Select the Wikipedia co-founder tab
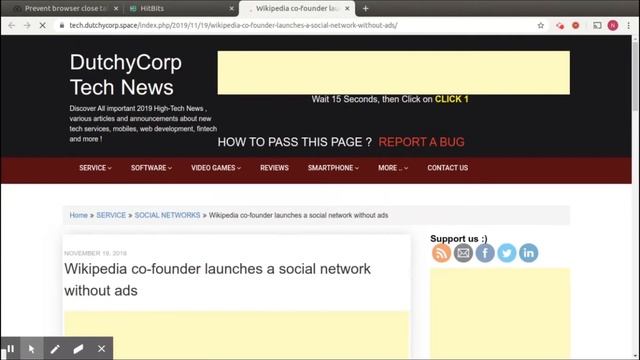The height and width of the screenshot is (360, 640). (297, 8)
